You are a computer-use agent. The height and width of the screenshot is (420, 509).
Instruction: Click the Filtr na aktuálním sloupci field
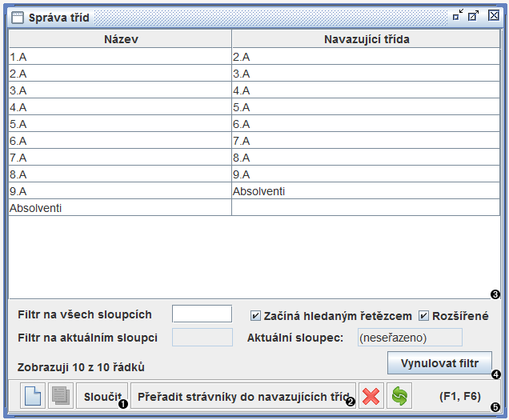[x=202, y=337]
